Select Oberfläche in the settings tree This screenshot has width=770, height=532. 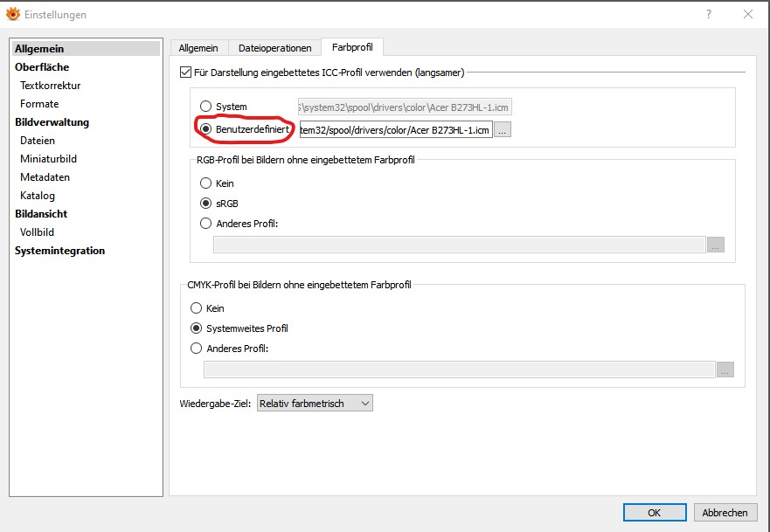pos(42,67)
